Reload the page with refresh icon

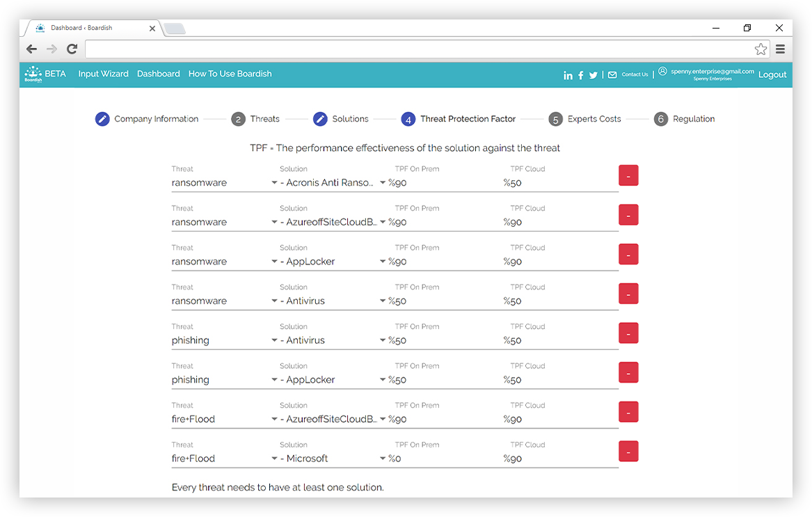tap(72, 49)
